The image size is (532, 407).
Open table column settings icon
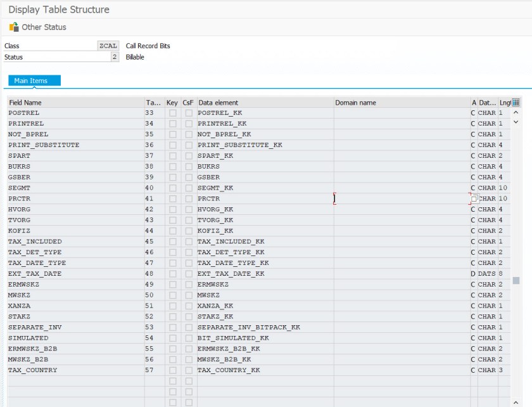(x=516, y=102)
